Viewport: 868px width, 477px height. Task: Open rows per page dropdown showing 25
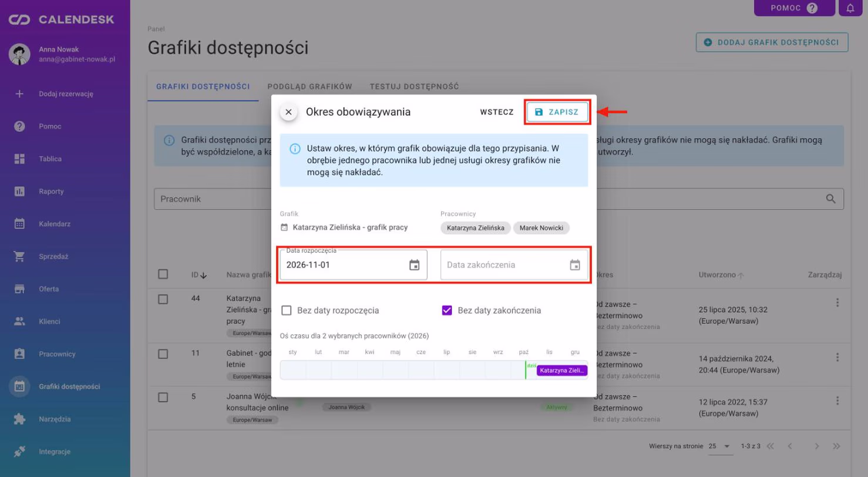click(721, 446)
